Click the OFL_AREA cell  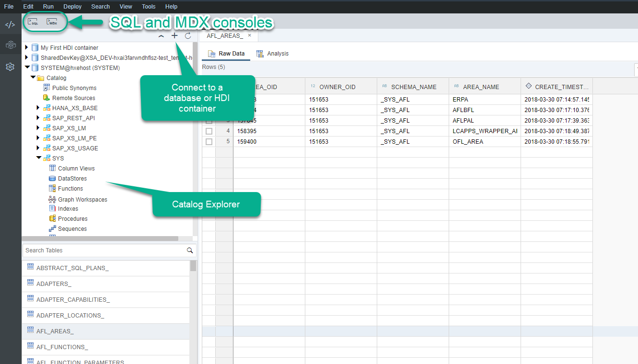(x=485, y=142)
